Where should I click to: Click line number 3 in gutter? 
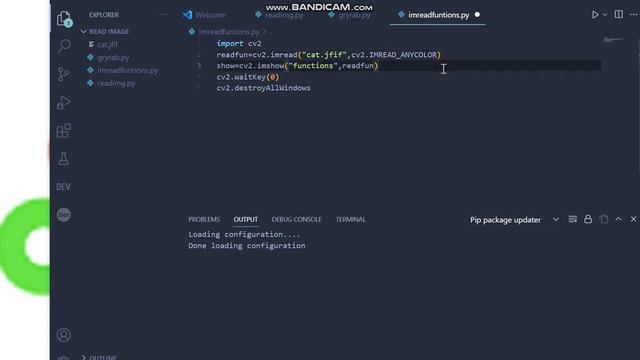coord(199,66)
